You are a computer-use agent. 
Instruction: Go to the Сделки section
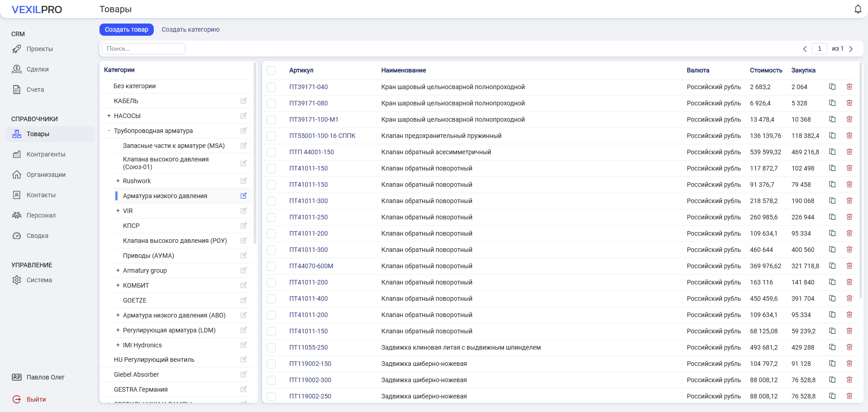[38, 69]
